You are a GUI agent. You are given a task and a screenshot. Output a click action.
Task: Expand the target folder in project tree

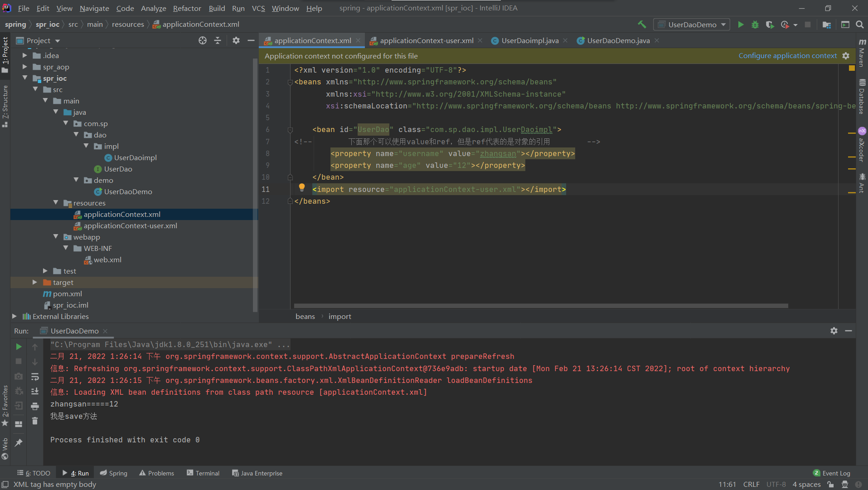35,282
